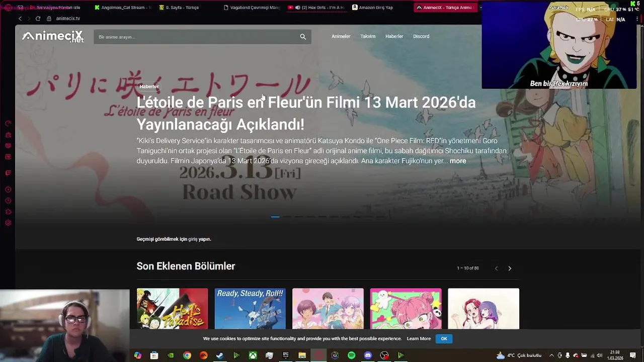This screenshot has width=644, height=362.
Task: Click the Haberler tag above the headline
Action: coord(149,86)
